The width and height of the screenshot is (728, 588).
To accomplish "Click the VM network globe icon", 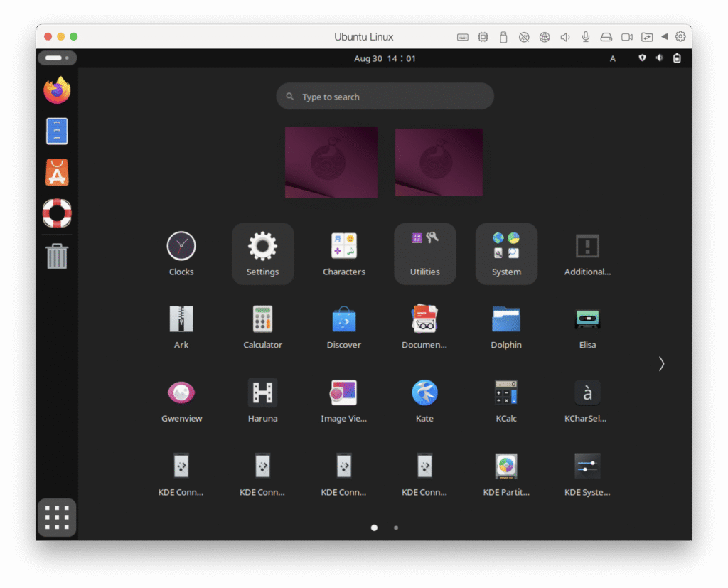I will coord(545,37).
